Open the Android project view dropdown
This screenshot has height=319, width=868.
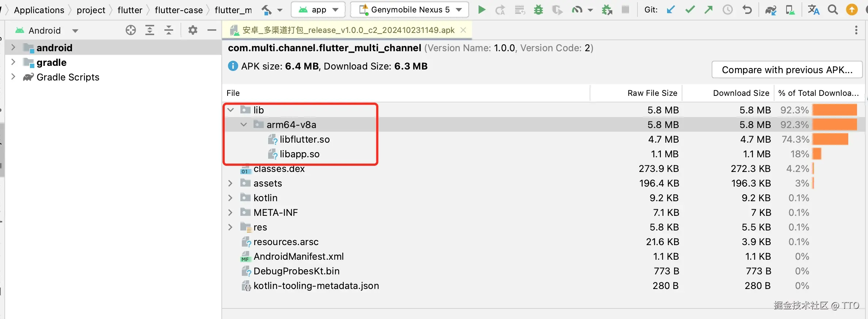click(75, 31)
